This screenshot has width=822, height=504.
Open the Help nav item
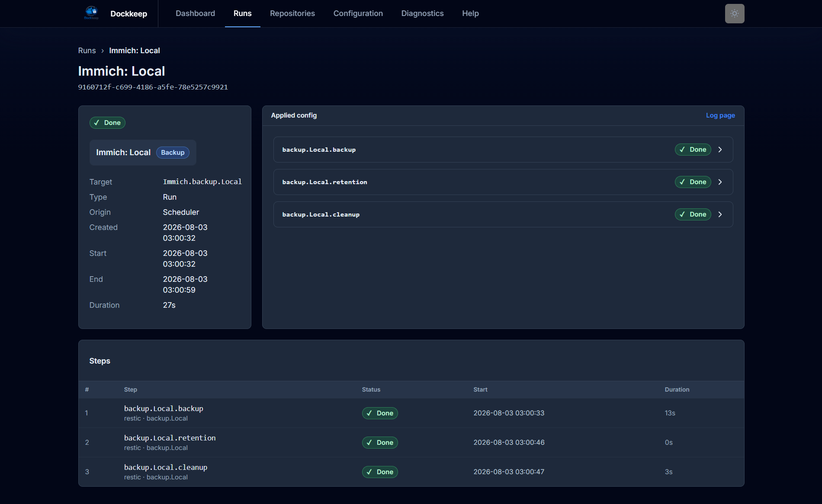pos(470,13)
